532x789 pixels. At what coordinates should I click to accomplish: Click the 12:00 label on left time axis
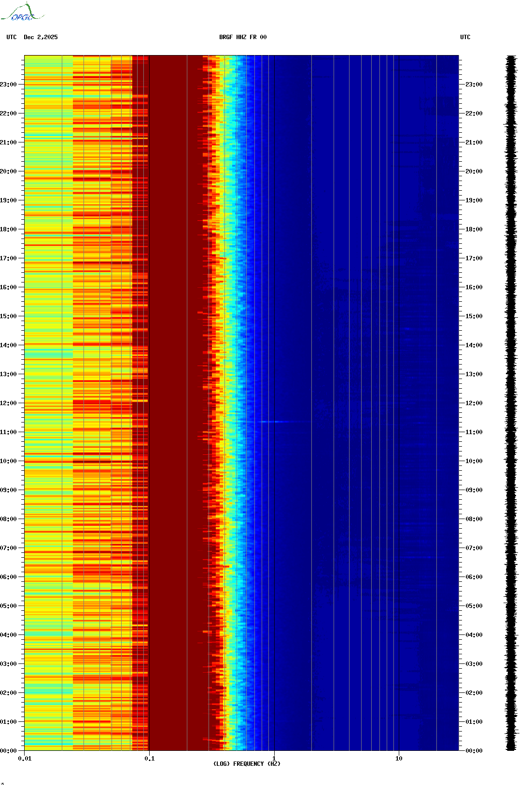pos(8,403)
